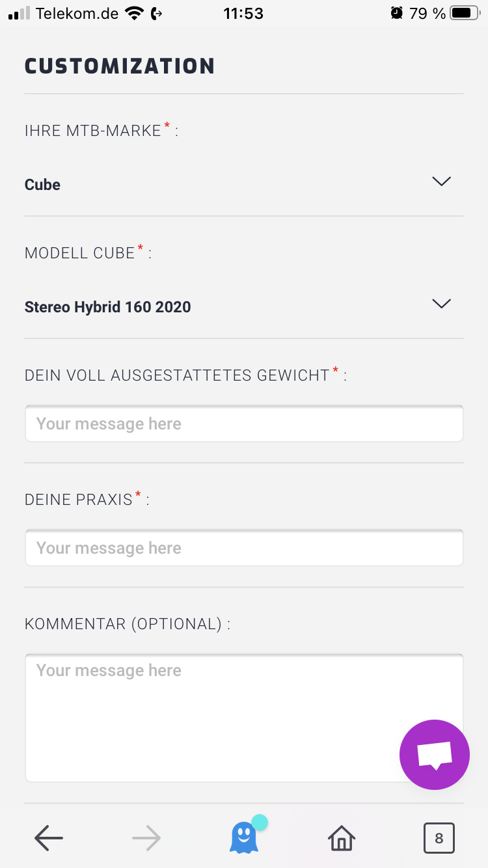
Task: Tap the browser forward arrow
Action: pyautogui.click(x=146, y=838)
